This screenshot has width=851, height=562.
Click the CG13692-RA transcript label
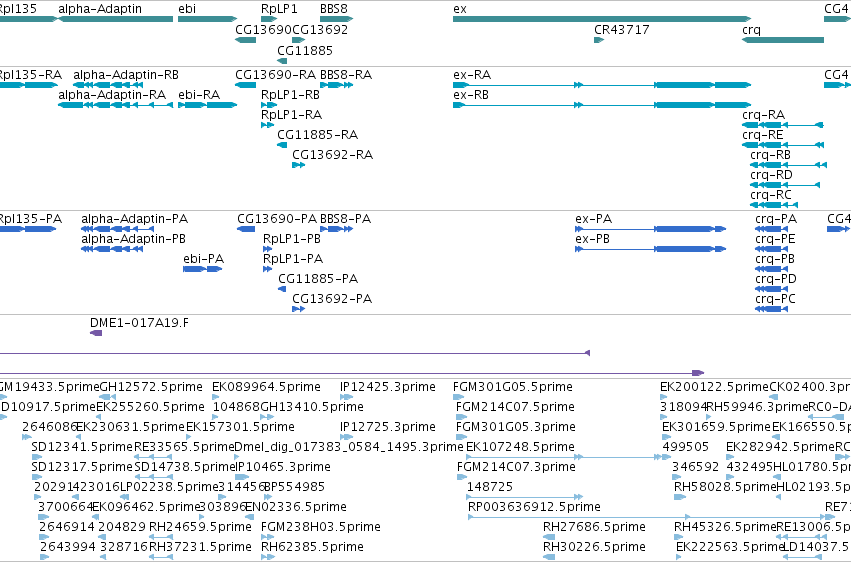[333, 155]
